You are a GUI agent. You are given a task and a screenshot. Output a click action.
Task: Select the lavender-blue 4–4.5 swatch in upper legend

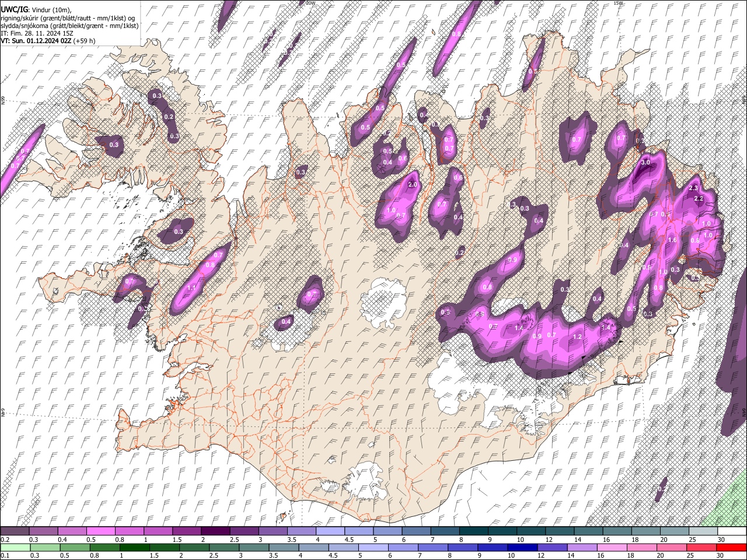pyautogui.click(x=330, y=531)
